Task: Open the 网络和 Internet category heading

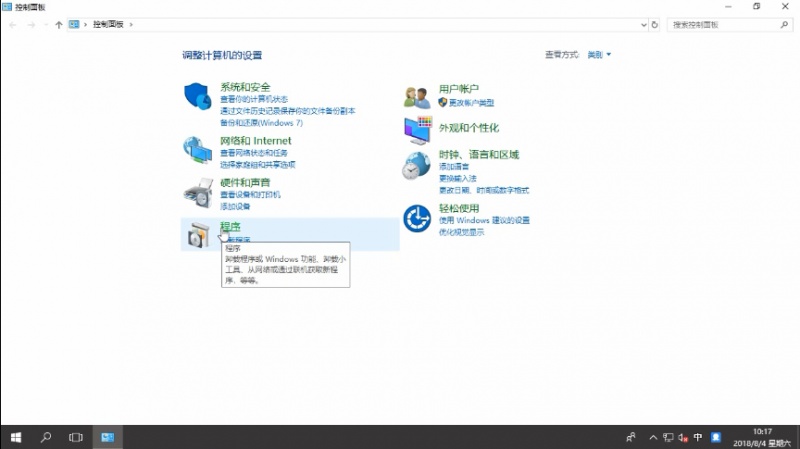Action: tap(256, 141)
